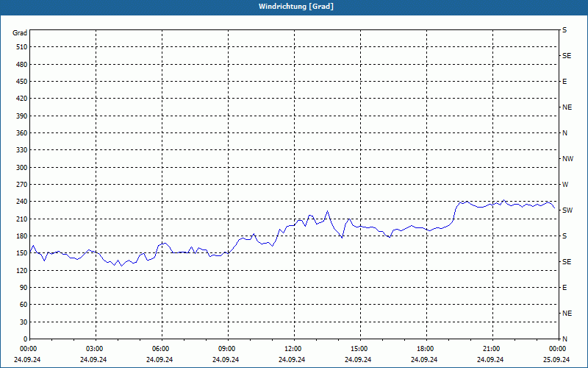Select the 390 y-axis value

click(x=22, y=116)
